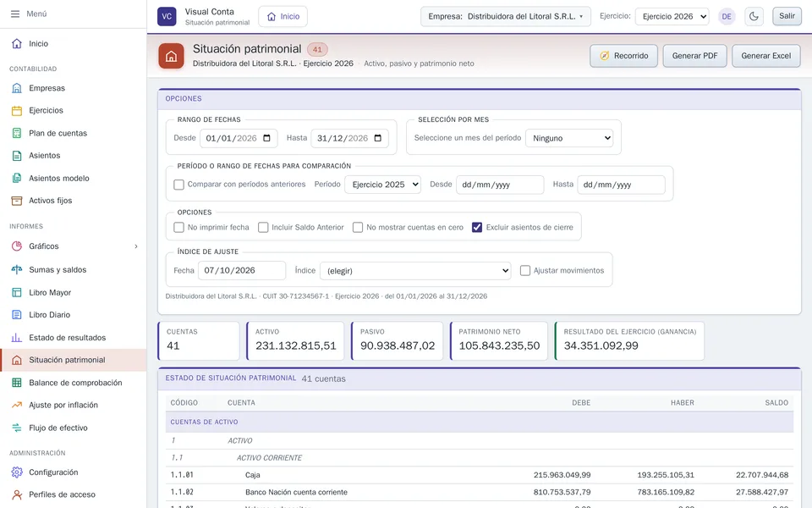The image size is (812, 508).
Task: Expand the Gráficos submenu chevron
Action: (136, 246)
